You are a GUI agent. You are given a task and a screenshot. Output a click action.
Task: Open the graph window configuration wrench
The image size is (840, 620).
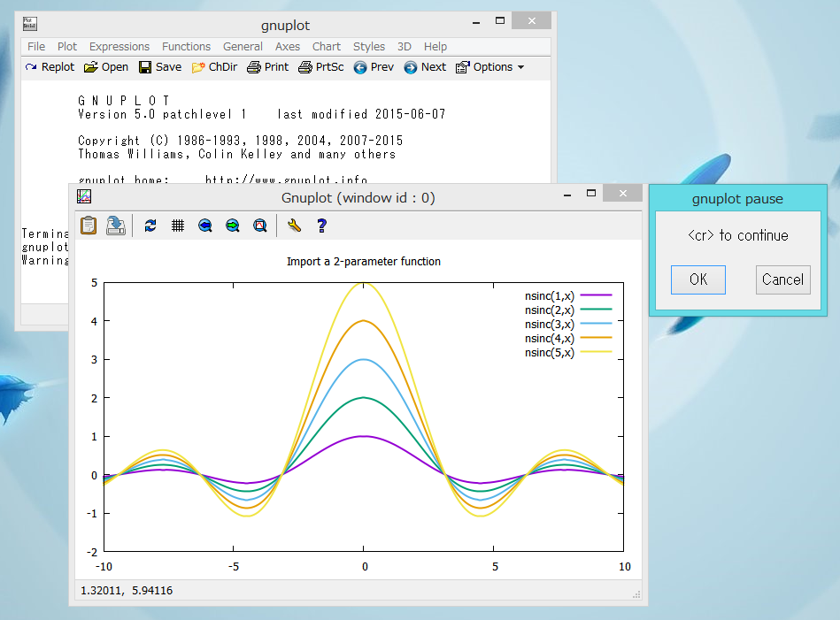pos(295,226)
